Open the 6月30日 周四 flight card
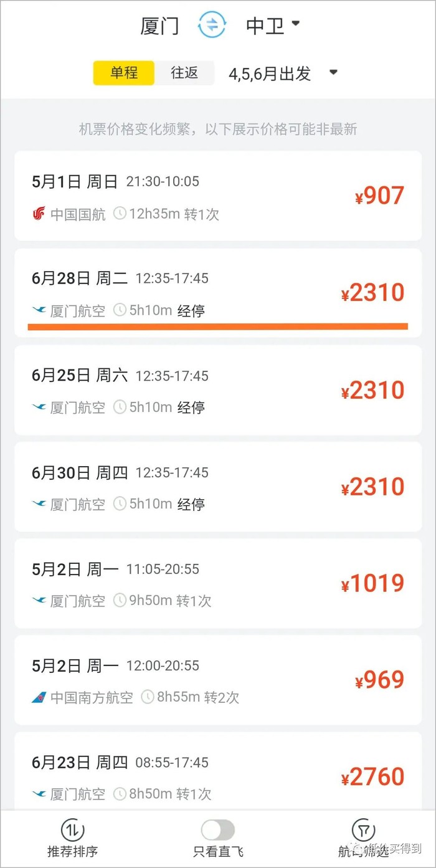 point(218,487)
